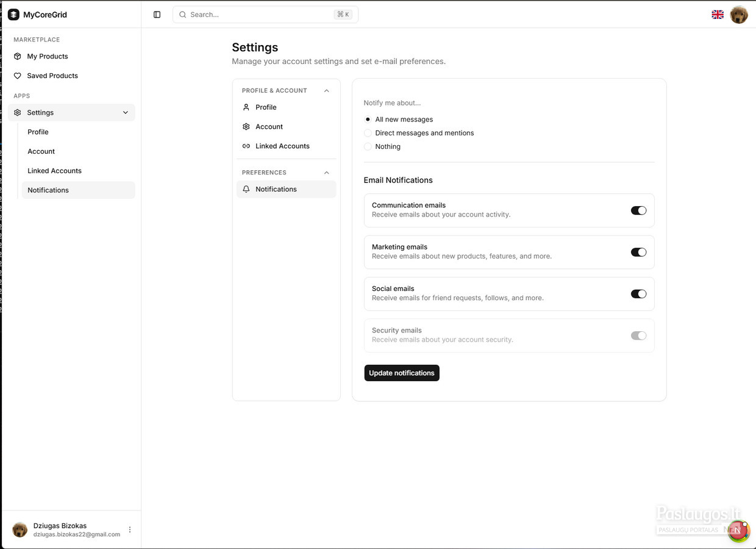Click the Linked Accounts link icon
The image size is (756, 549).
click(x=246, y=146)
